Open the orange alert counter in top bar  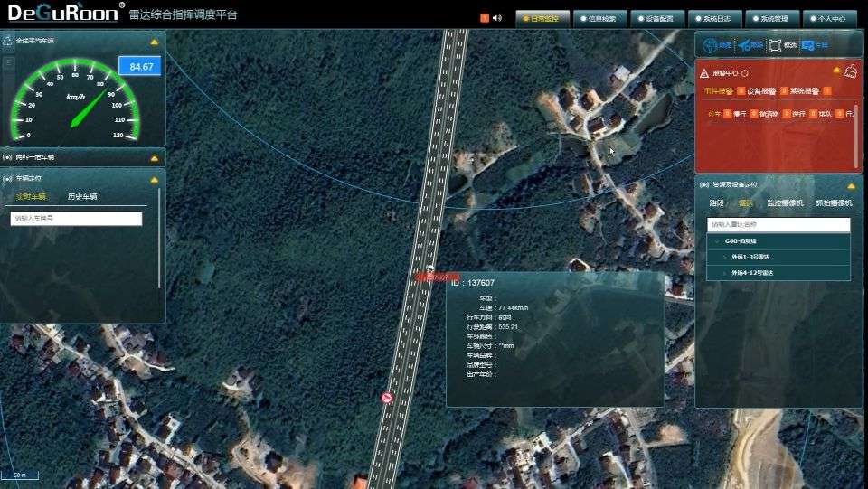click(x=485, y=18)
